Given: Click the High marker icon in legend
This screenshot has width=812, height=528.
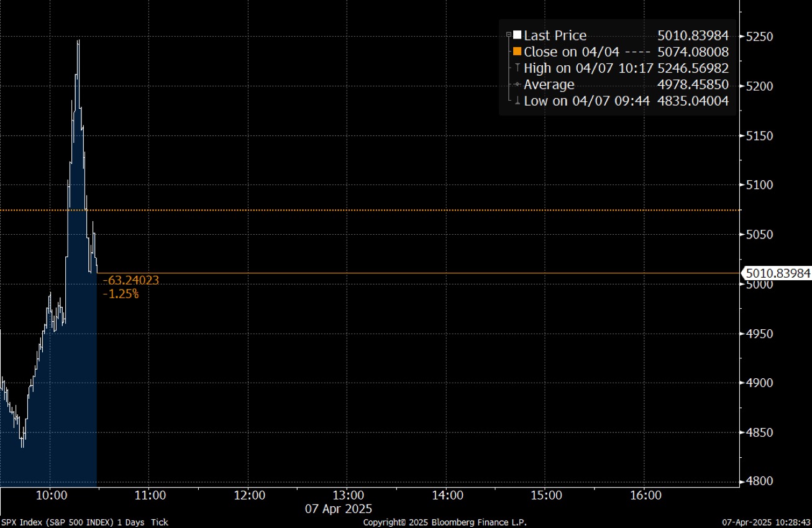Looking at the screenshot, I should pyautogui.click(x=517, y=68).
